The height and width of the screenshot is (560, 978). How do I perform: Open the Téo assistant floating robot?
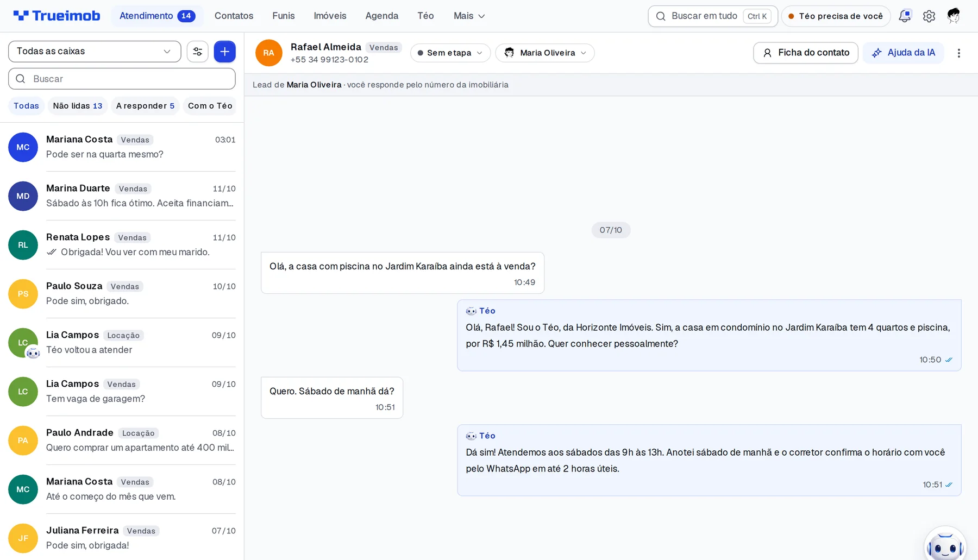945,544
